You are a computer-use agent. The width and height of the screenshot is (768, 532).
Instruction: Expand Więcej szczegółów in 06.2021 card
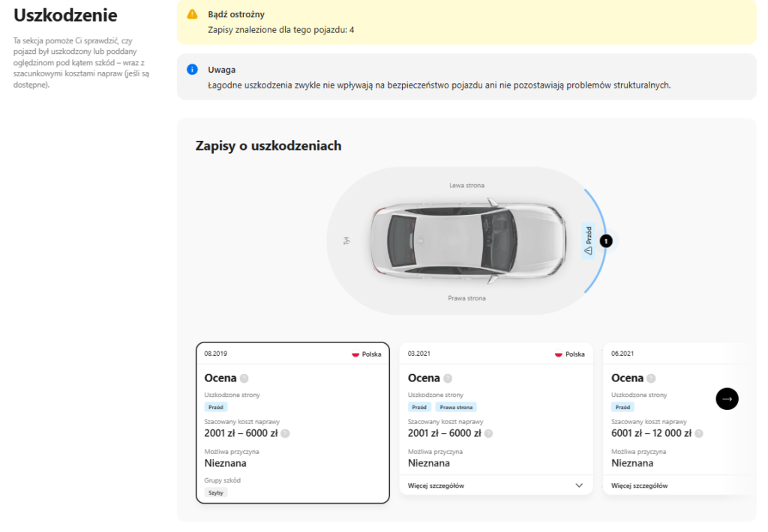pyautogui.click(x=639, y=486)
